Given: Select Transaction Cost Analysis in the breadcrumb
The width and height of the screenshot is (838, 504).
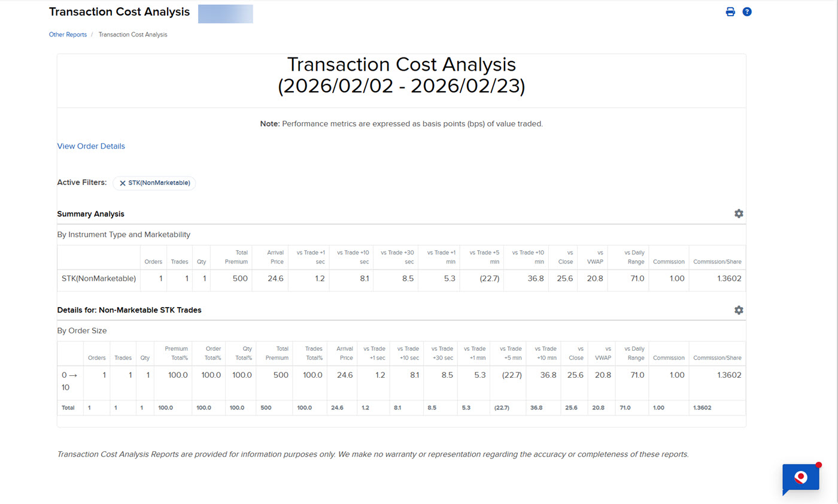Looking at the screenshot, I should coord(133,34).
